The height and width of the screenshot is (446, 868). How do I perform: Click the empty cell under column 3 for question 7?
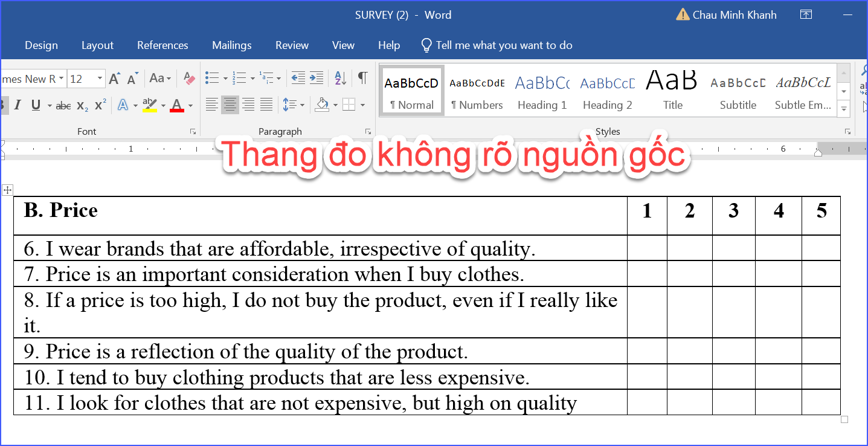click(x=733, y=274)
